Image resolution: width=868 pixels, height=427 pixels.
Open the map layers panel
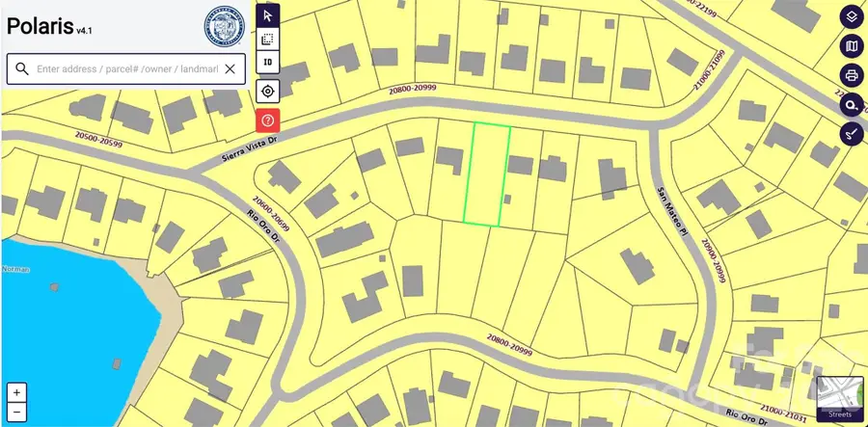tap(851, 15)
